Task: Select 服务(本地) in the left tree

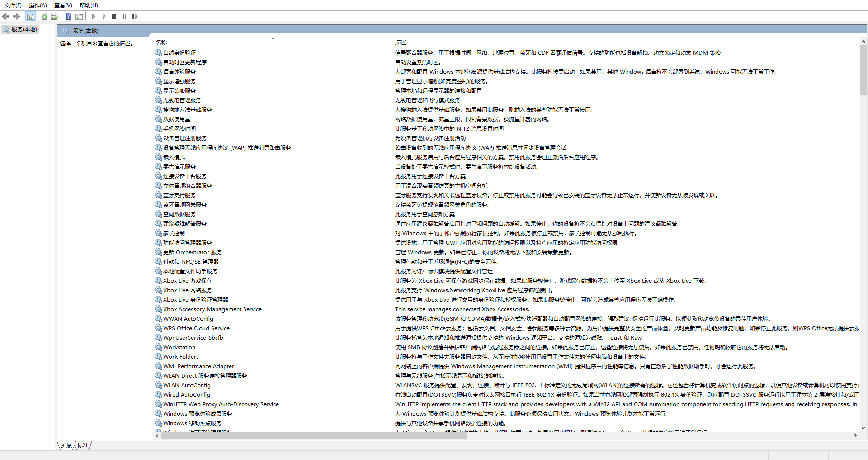Action: [x=24, y=29]
